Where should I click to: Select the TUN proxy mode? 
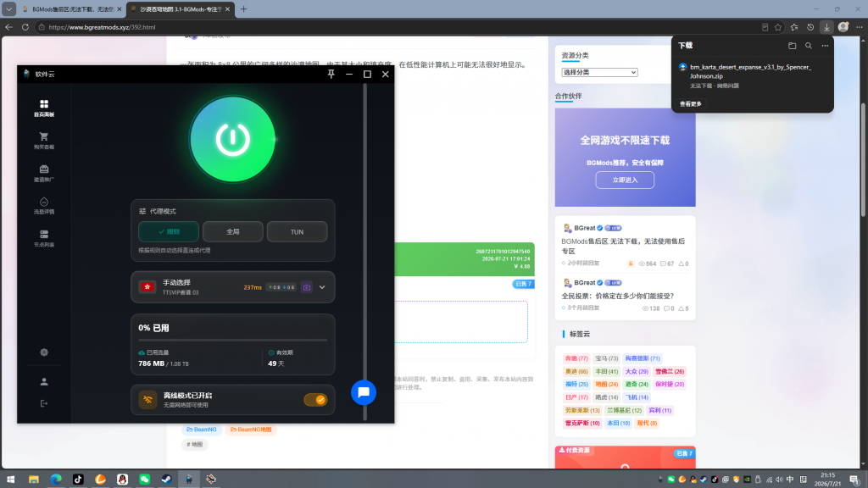pyautogui.click(x=298, y=232)
